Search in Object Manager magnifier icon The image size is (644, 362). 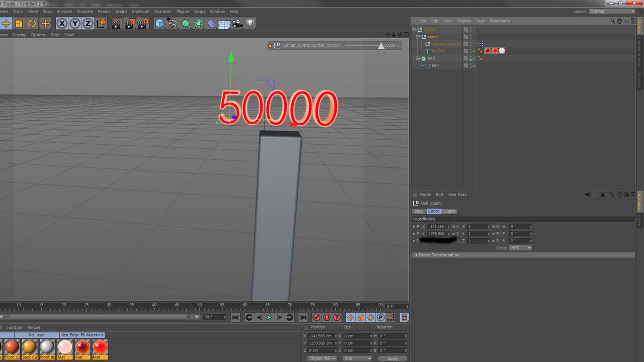613,21
